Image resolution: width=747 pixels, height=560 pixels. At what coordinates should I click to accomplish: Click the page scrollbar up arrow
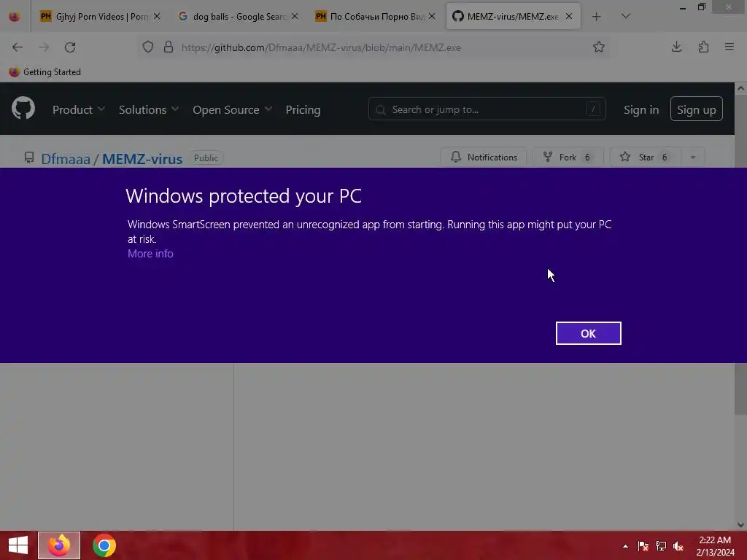[740, 88]
